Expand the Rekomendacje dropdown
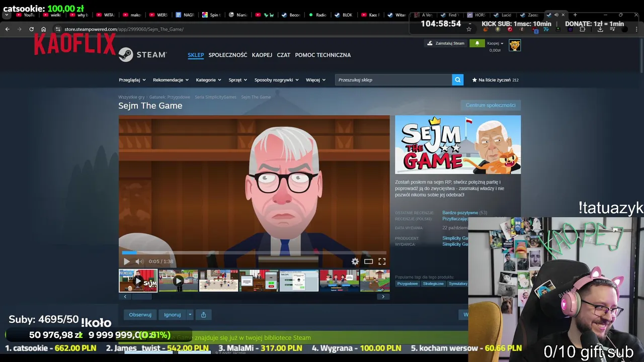 (171, 80)
